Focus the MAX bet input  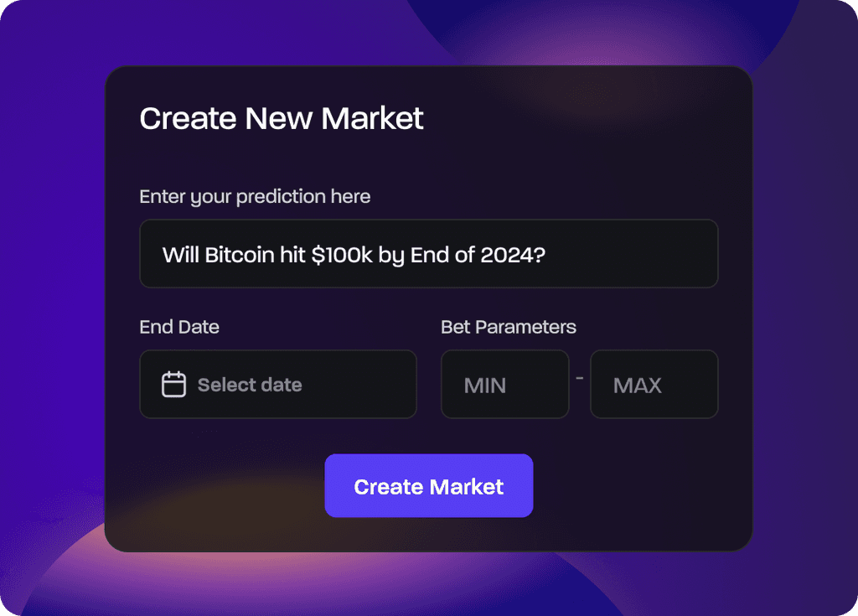click(654, 385)
